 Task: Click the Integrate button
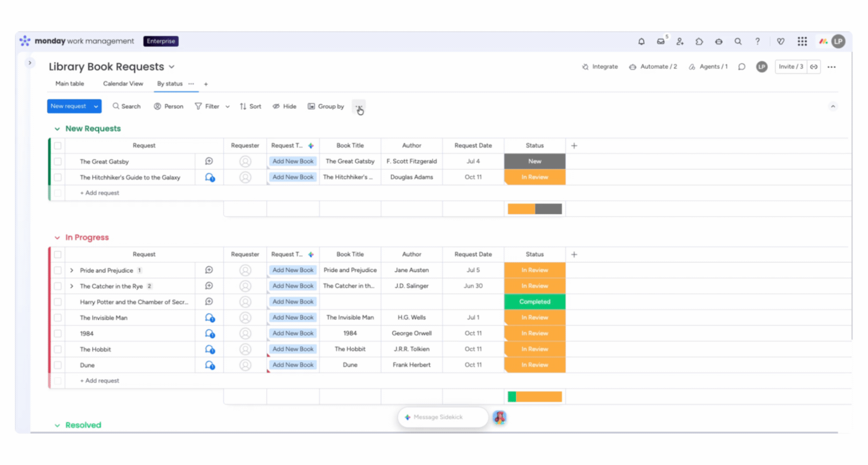tap(600, 67)
